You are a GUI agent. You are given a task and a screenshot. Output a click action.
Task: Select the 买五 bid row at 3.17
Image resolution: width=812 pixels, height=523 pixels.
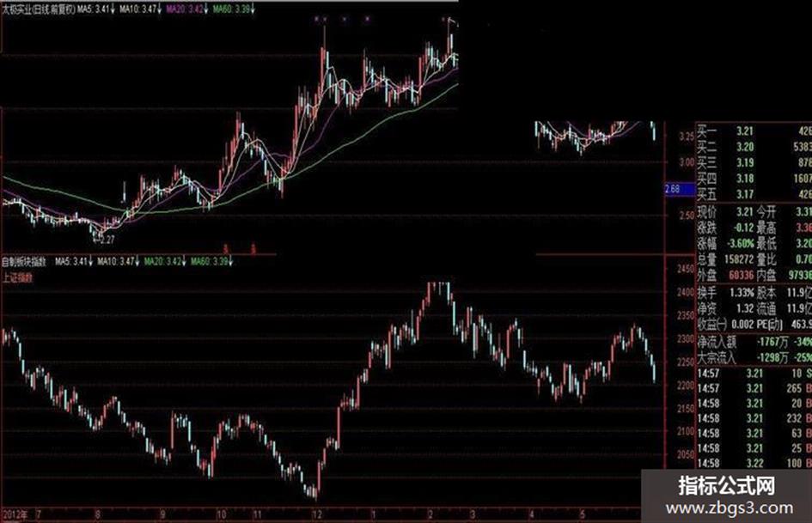(754, 195)
